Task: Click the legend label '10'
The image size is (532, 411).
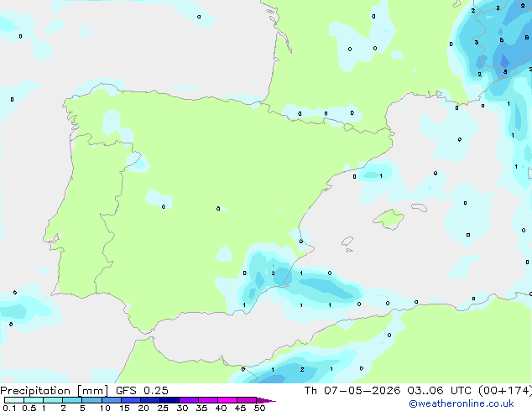Action: (105, 408)
